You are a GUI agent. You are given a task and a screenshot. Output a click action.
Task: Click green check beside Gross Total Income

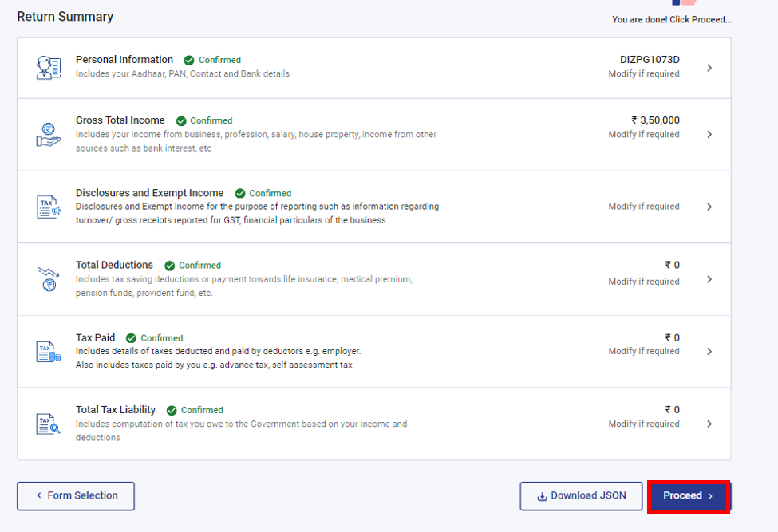click(181, 121)
